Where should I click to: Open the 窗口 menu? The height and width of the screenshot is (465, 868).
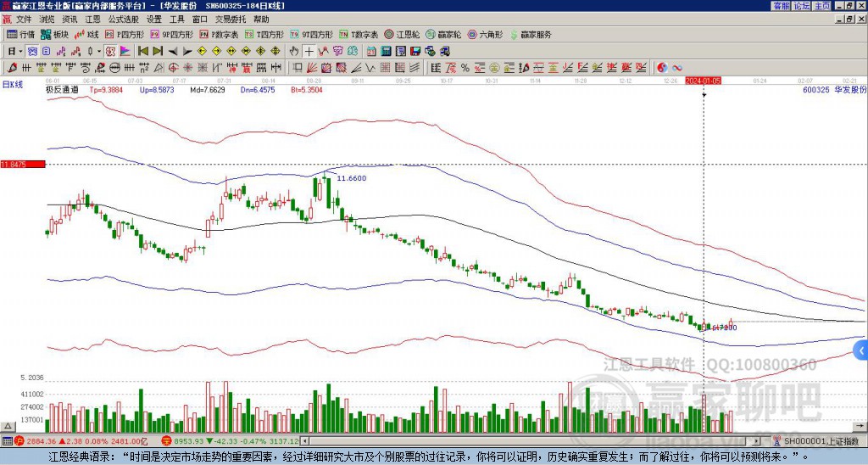point(200,20)
